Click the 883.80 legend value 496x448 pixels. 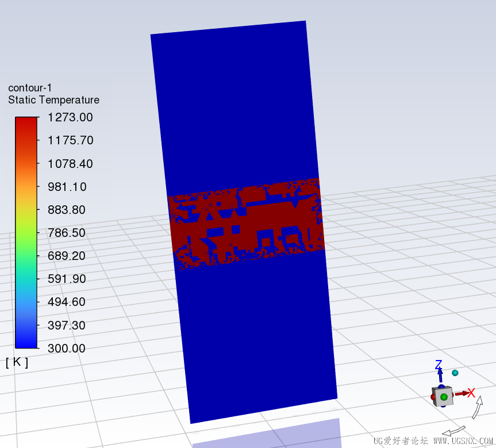67,209
